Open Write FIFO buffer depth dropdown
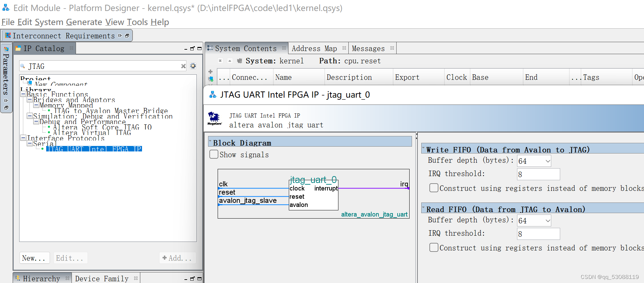This screenshot has width=644, height=283. click(x=548, y=161)
